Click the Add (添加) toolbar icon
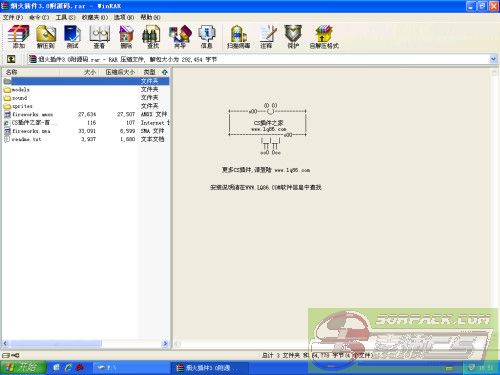This screenshot has width=500, height=375. click(19, 37)
